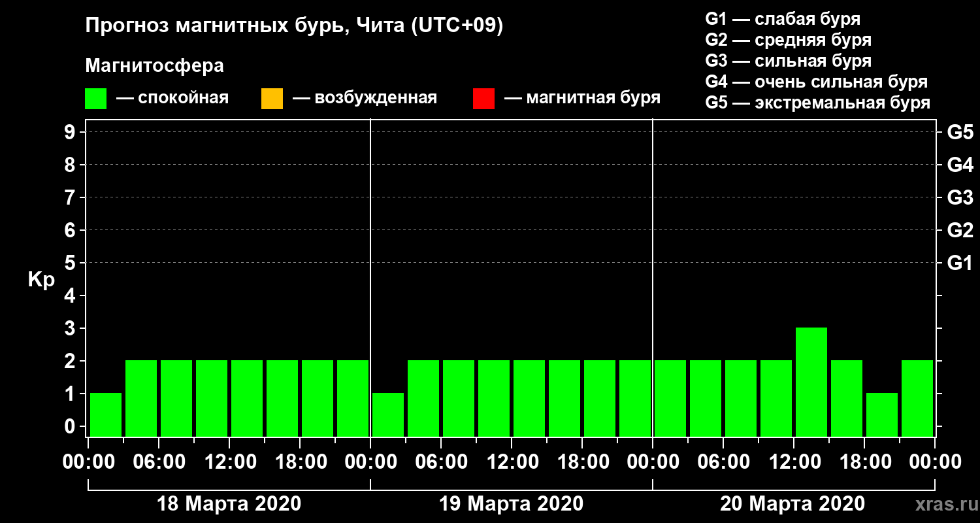
Task: Click the 06:00 time label for 20 Марта
Action: (x=723, y=462)
